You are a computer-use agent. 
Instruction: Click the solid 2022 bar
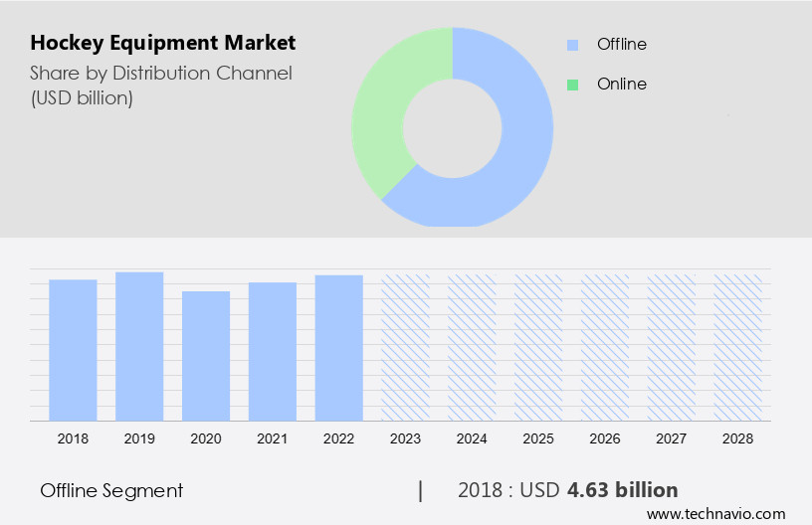(x=339, y=348)
